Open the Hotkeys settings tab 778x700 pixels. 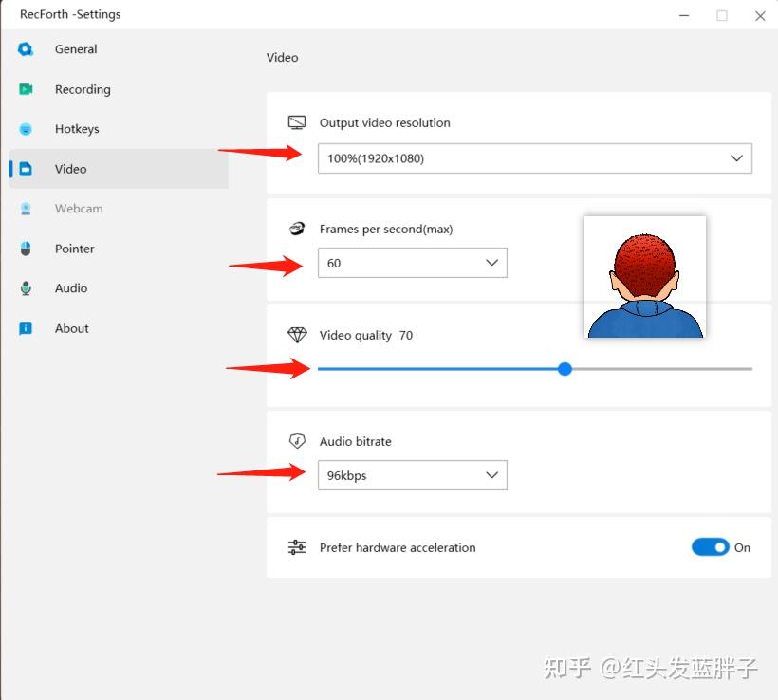pyautogui.click(x=77, y=129)
